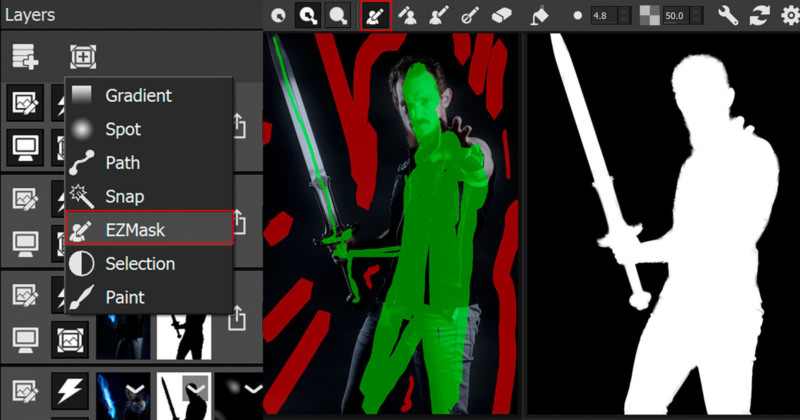Expand chevron on bottom layer's blue image thumbnail
800x420 pixels.
[x=135, y=390]
